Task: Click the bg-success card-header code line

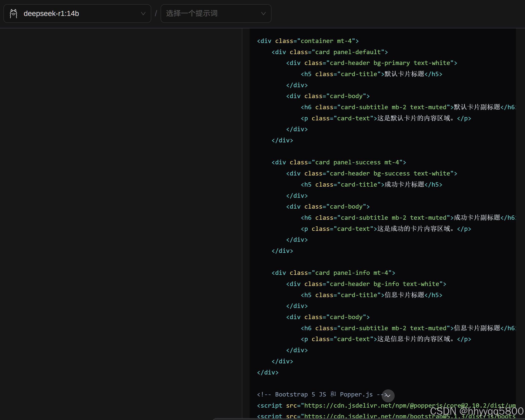Action: pyautogui.click(x=371, y=173)
